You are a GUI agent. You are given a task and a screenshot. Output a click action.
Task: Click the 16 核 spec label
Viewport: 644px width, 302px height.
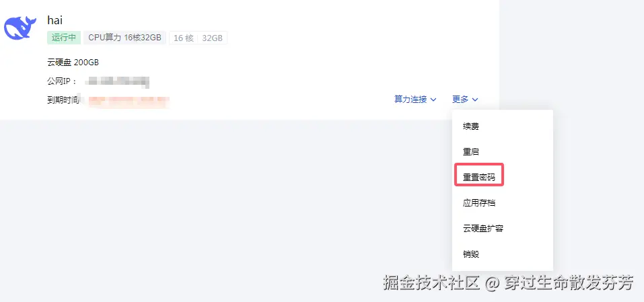(x=184, y=38)
